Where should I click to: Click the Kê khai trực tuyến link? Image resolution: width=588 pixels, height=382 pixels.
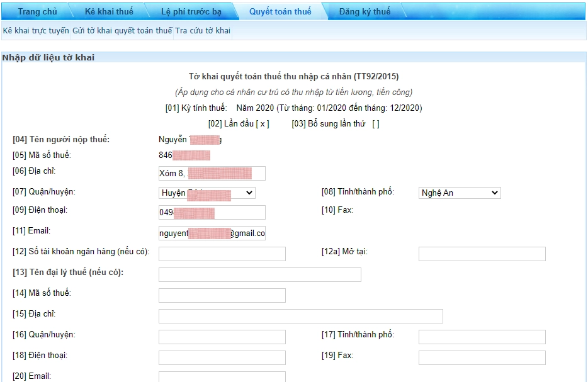[x=36, y=30]
